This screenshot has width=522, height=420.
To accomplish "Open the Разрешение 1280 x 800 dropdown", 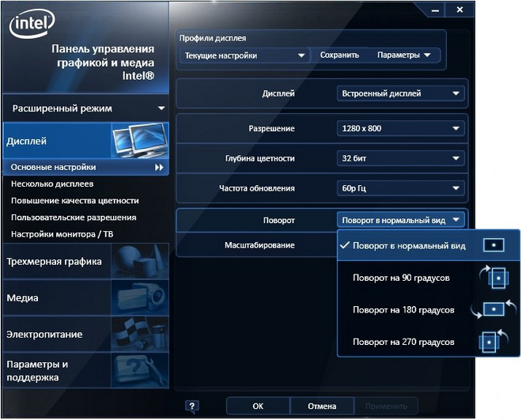I will [401, 129].
